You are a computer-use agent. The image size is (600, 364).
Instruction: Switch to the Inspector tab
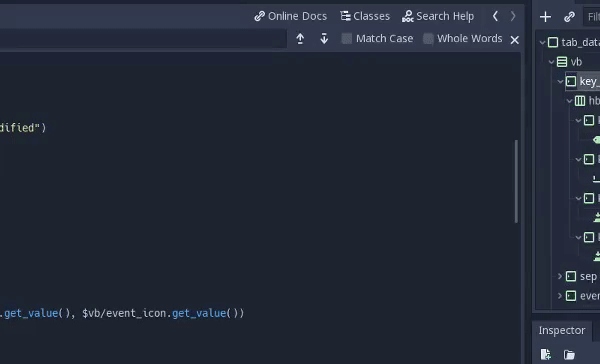[562, 330]
